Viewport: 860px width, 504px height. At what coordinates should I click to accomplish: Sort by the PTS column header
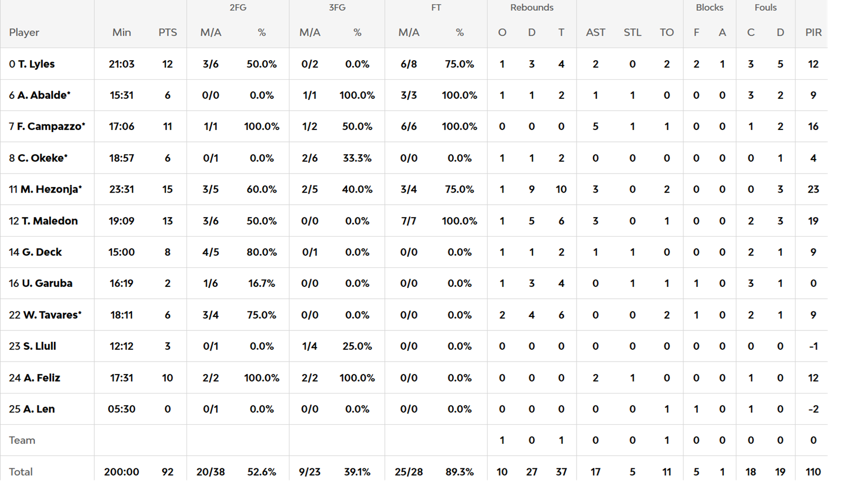tap(167, 32)
